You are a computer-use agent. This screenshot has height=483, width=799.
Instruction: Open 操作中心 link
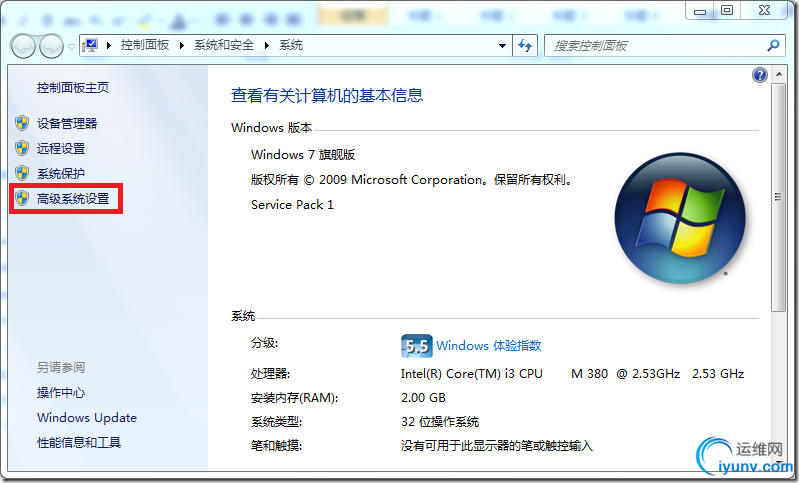click(x=61, y=392)
